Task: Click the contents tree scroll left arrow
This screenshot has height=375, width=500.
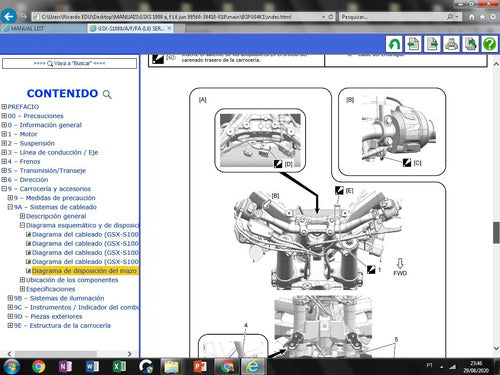Action: (x=9, y=354)
